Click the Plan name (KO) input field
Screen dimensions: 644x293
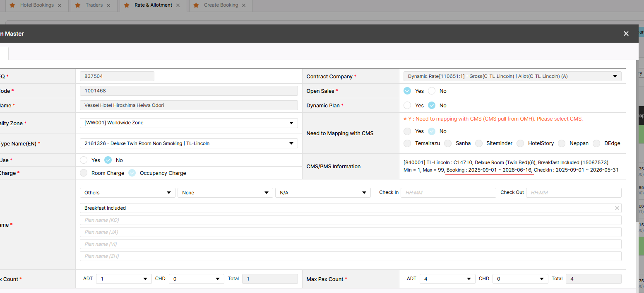click(350, 220)
